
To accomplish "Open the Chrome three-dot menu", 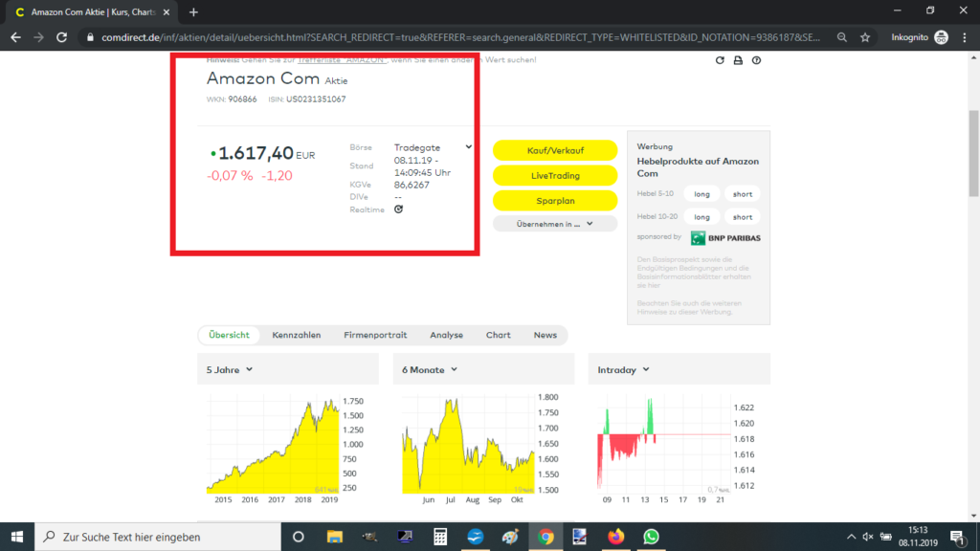I will (x=965, y=37).
